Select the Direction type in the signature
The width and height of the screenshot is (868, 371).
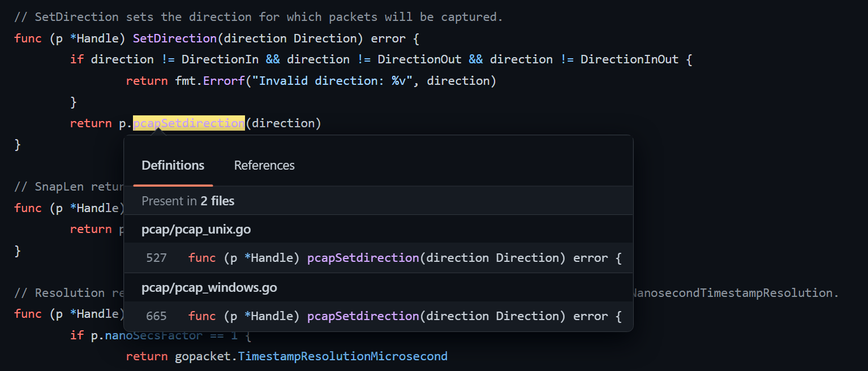[325, 38]
